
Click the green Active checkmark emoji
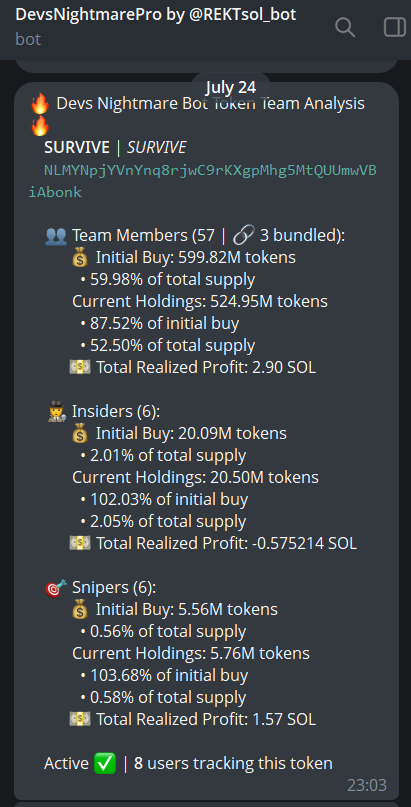pyautogui.click(x=105, y=763)
